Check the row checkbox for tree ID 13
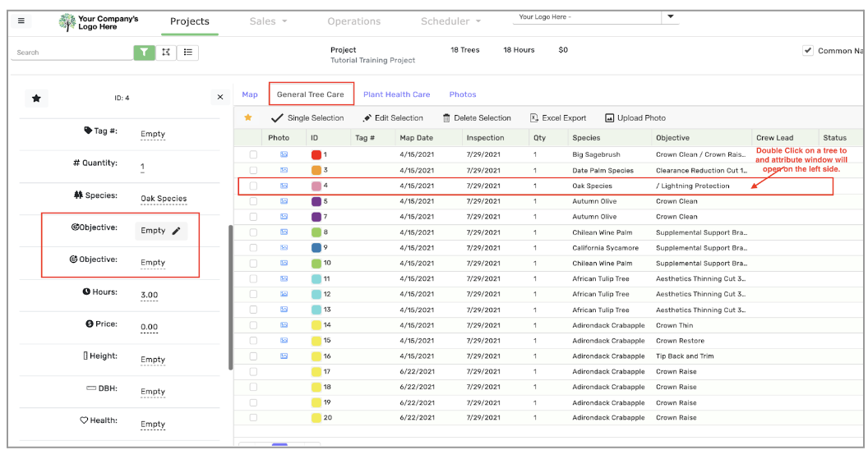The width and height of the screenshot is (868, 450). pyautogui.click(x=253, y=310)
